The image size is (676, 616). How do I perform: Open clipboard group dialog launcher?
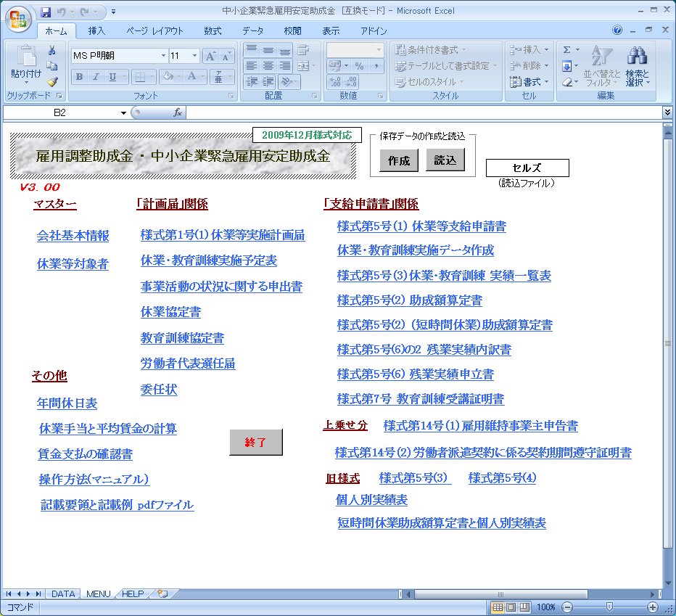[59, 96]
